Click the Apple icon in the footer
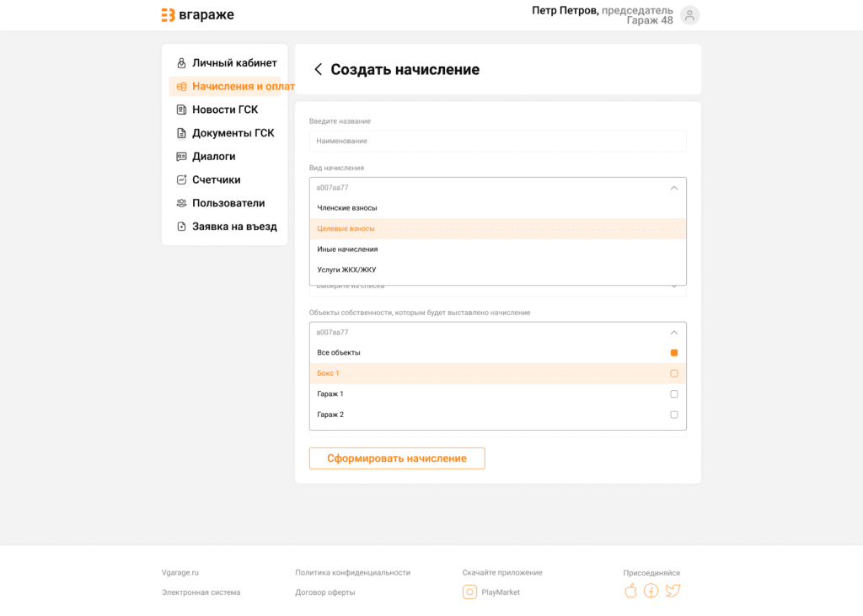Viewport: 863px width, 616px height. click(630, 591)
